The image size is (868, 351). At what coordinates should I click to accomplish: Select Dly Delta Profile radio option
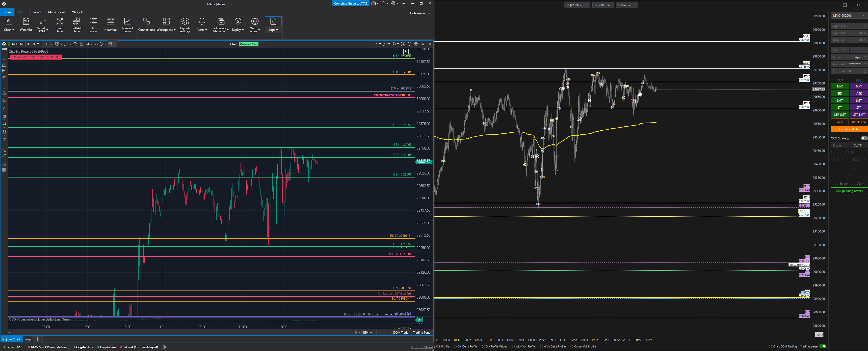(455, 347)
